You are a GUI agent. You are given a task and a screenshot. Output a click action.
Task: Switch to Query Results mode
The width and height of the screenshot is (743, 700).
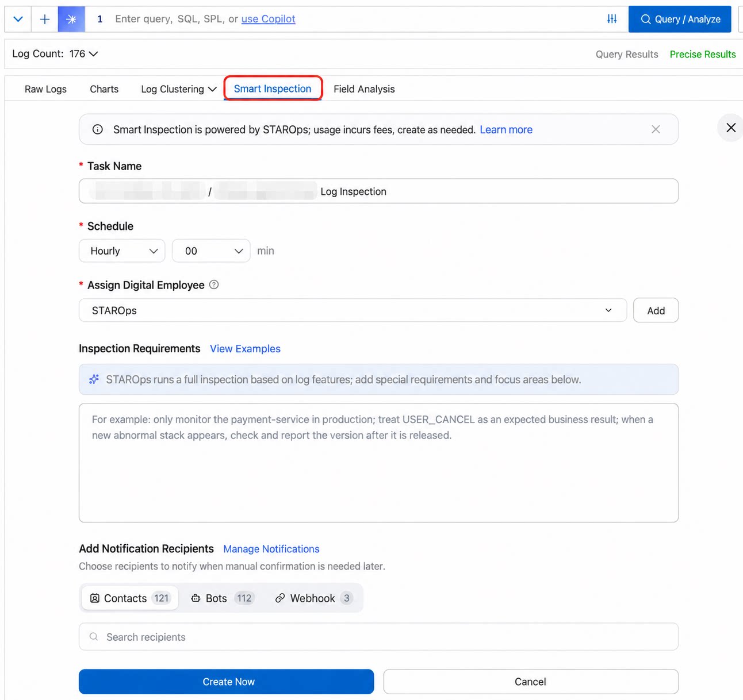627,54
